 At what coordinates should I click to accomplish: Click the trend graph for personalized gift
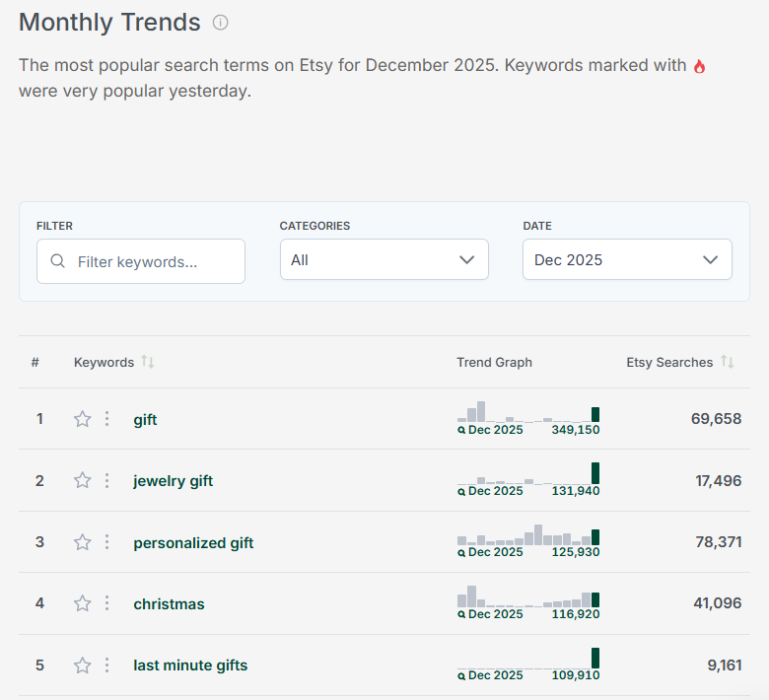[528, 534]
